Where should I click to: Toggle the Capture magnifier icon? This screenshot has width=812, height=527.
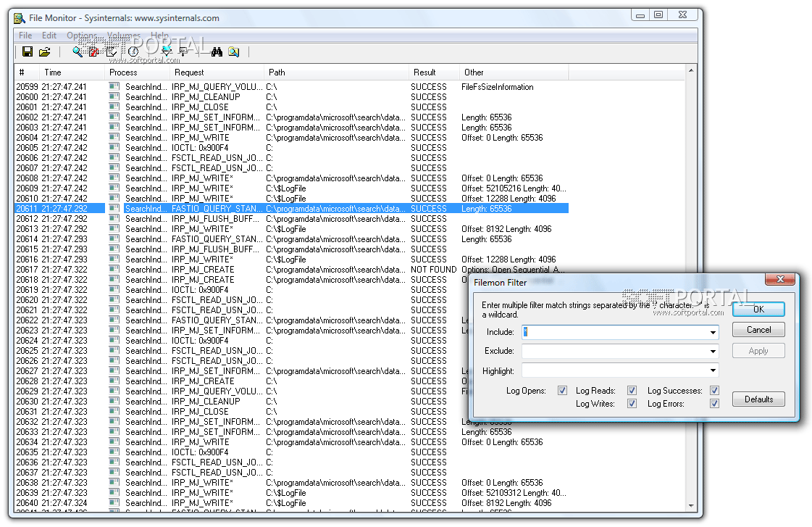point(78,51)
